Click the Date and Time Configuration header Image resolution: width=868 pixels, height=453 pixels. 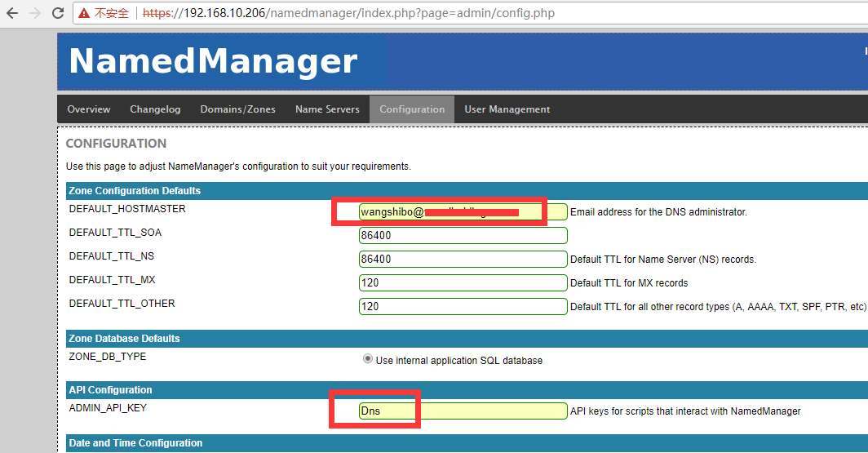pos(135,443)
